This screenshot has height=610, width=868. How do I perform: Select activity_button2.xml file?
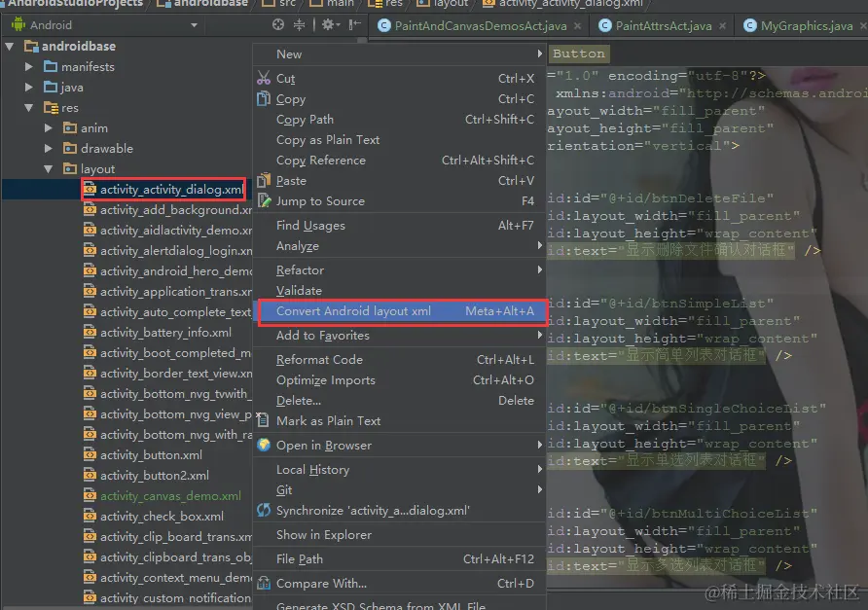coord(155,476)
